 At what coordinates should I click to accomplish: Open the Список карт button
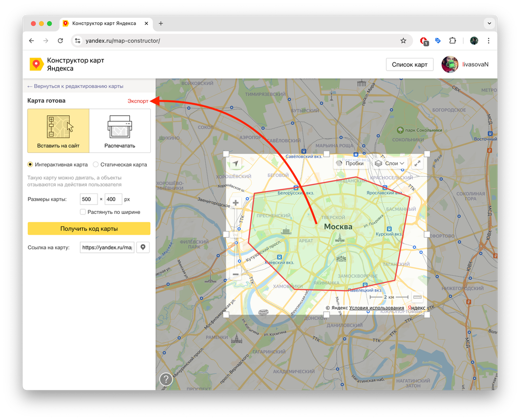click(410, 64)
